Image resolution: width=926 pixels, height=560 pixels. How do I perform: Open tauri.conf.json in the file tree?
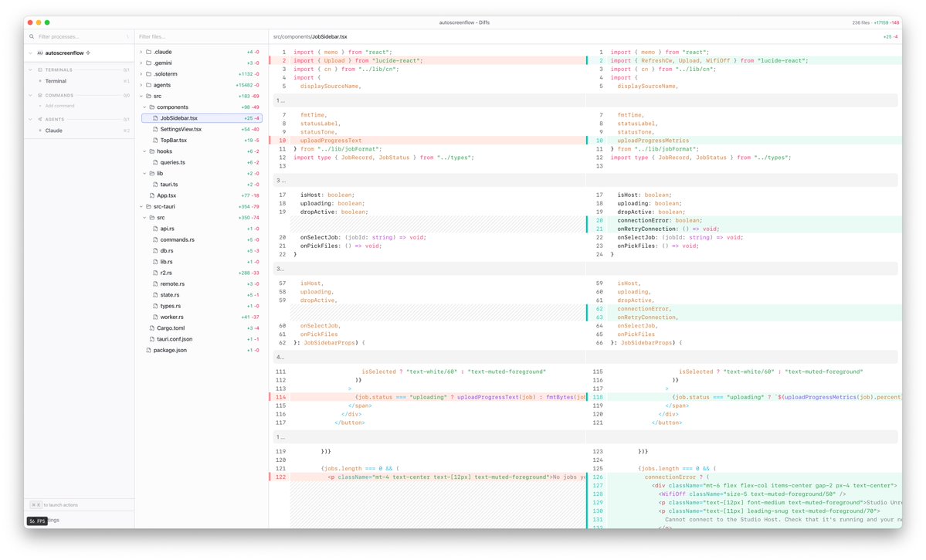pyautogui.click(x=202, y=339)
